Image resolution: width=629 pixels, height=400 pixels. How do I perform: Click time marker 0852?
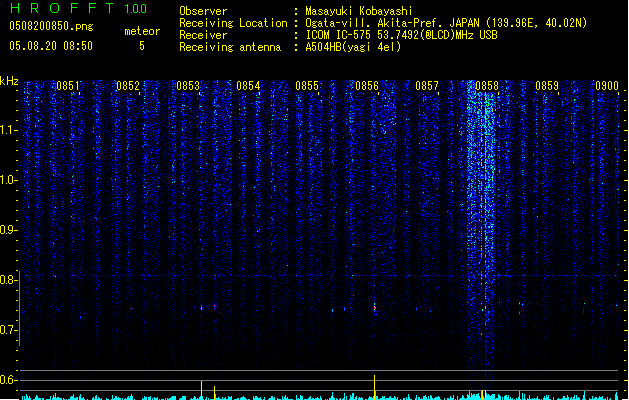128,85
